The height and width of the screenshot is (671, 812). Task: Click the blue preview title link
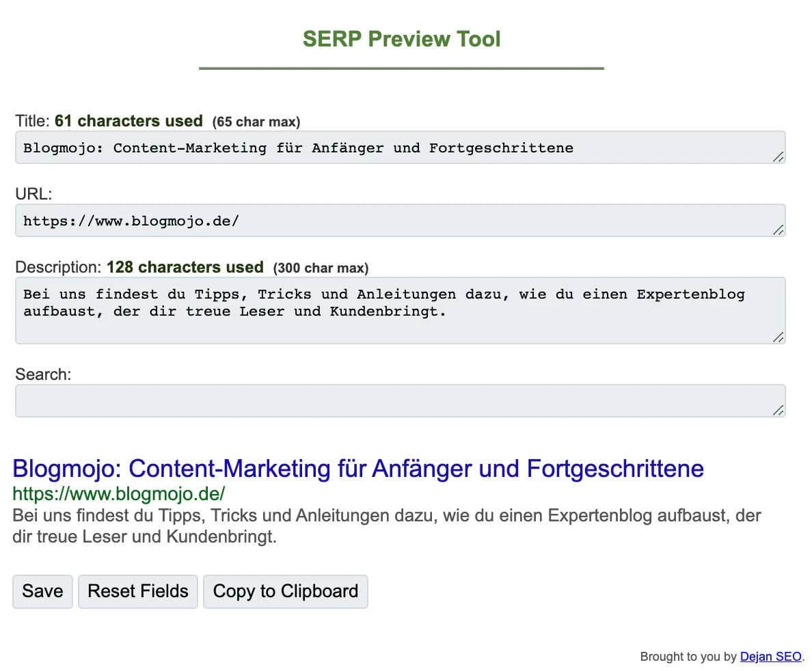pos(357,469)
